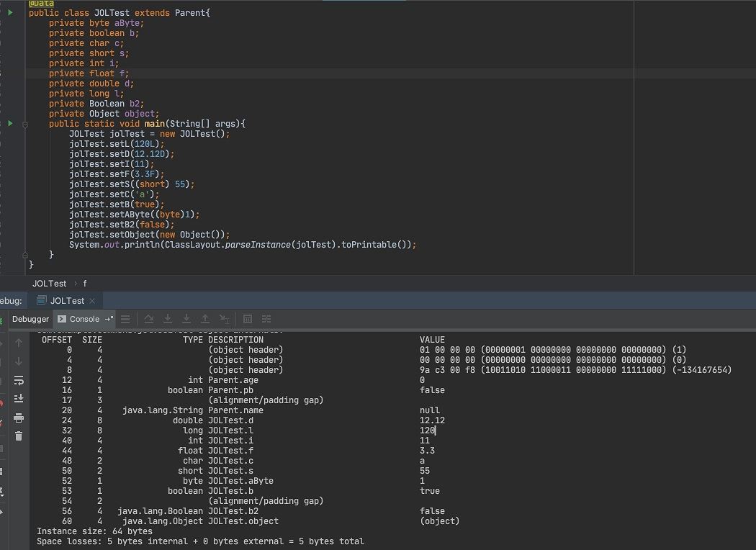Click the Step Over icon

point(149,319)
